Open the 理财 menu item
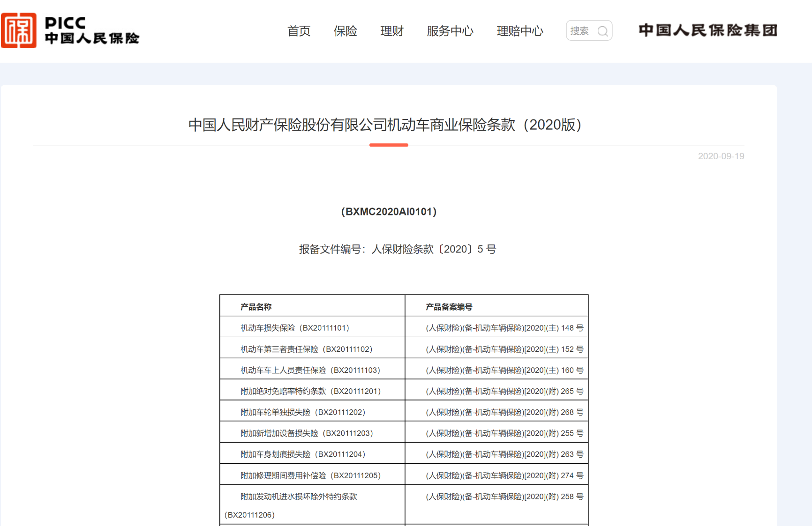 [392, 31]
